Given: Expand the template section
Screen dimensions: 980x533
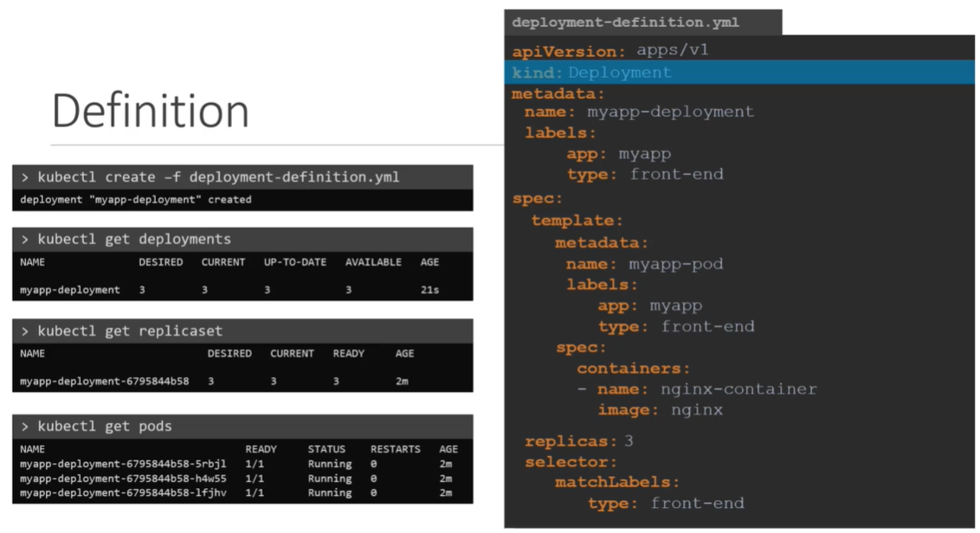Looking at the screenshot, I should pyautogui.click(x=576, y=220).
